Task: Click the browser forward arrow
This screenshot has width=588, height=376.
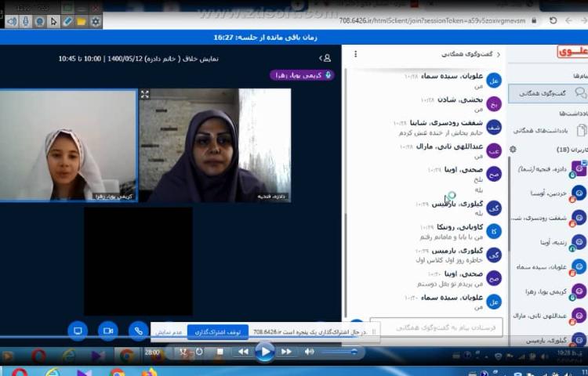Action: (x=583, y=20)
